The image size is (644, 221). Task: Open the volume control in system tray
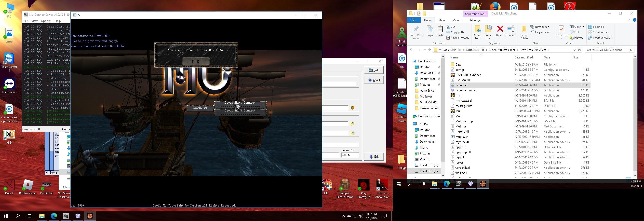pos(361,216)
